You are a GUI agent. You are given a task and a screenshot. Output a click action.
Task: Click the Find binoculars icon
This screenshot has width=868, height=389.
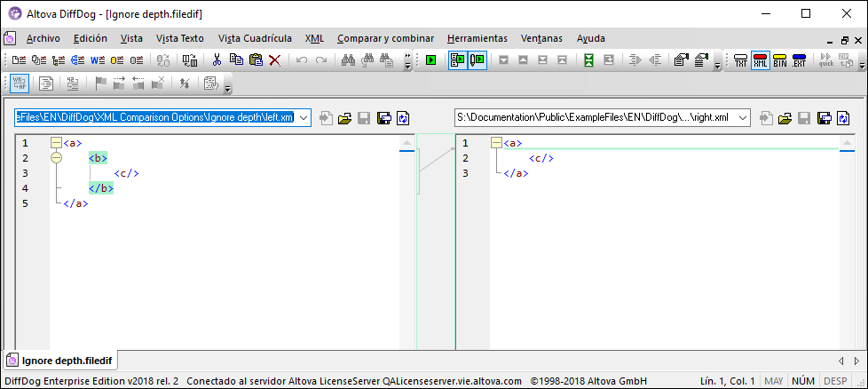[x=348, y=60]
